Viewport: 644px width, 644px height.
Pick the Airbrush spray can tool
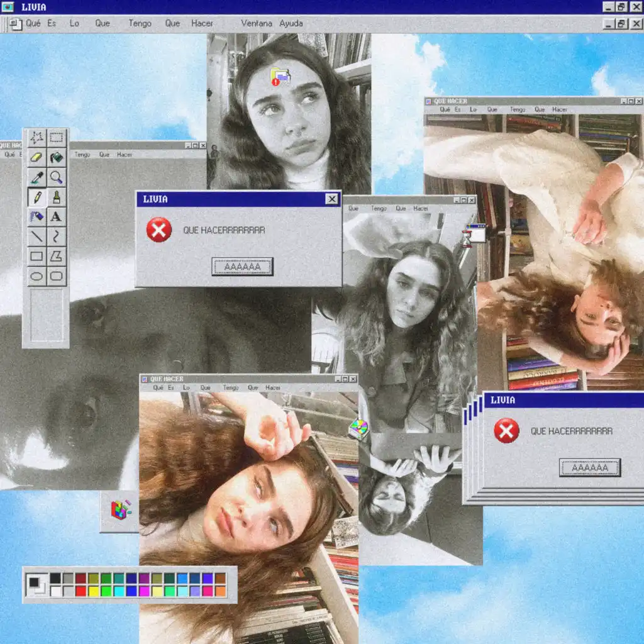[36, 216]
